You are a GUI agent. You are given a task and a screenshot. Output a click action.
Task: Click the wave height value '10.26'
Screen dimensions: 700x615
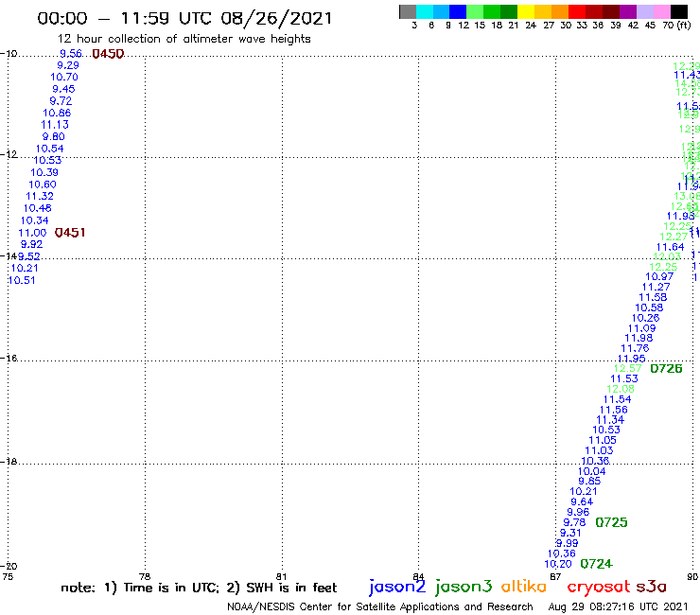point(645,318)
